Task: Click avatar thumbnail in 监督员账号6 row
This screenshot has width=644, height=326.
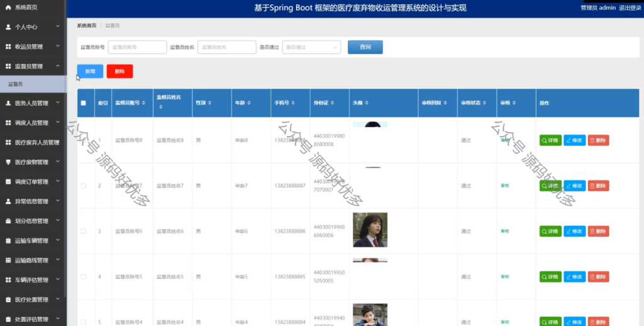Action: 370,230
